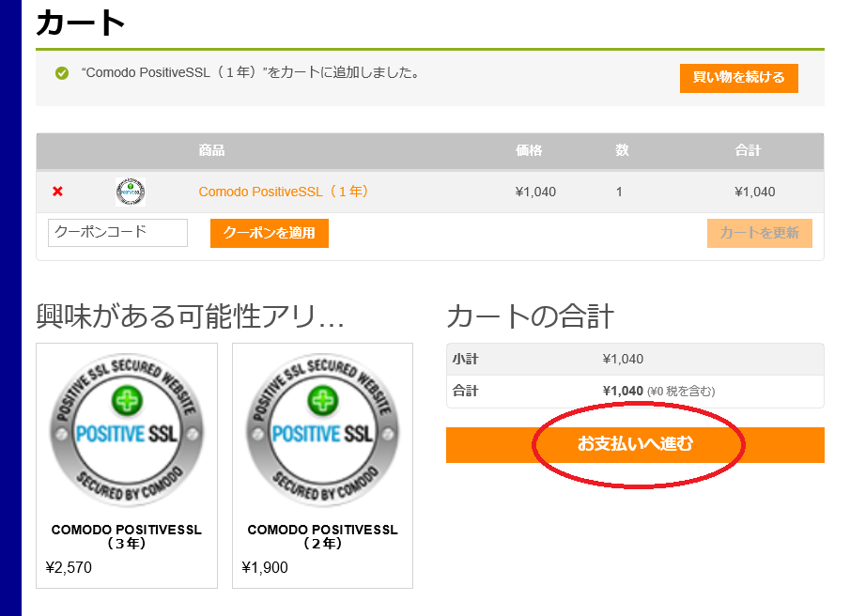Open the Comodo PositiveSSL（1年） product link

285,192
